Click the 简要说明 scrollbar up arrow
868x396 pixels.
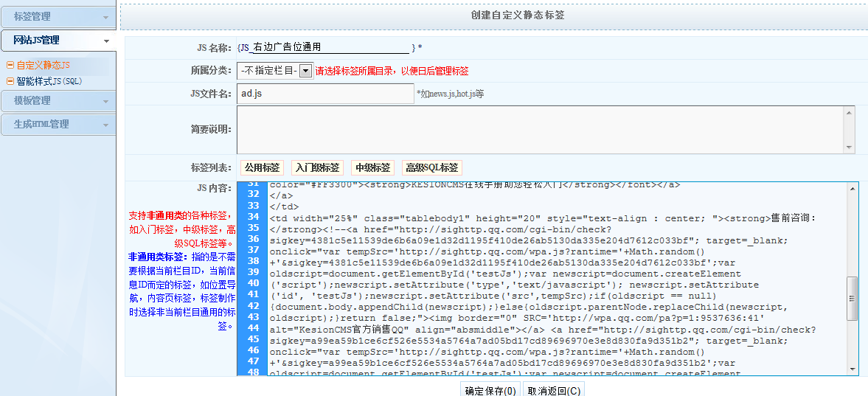[x=850, y=111]
